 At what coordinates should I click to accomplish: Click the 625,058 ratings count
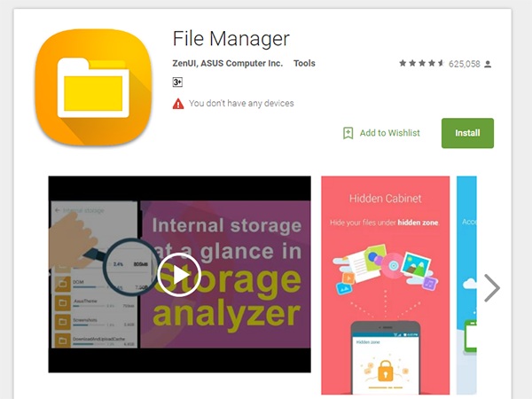464,64
